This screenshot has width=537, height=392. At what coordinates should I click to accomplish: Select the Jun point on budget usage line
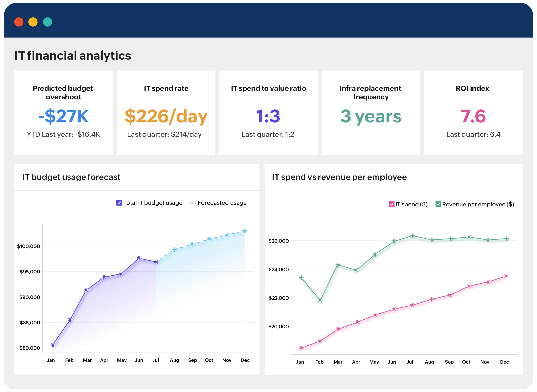[139, 258]
